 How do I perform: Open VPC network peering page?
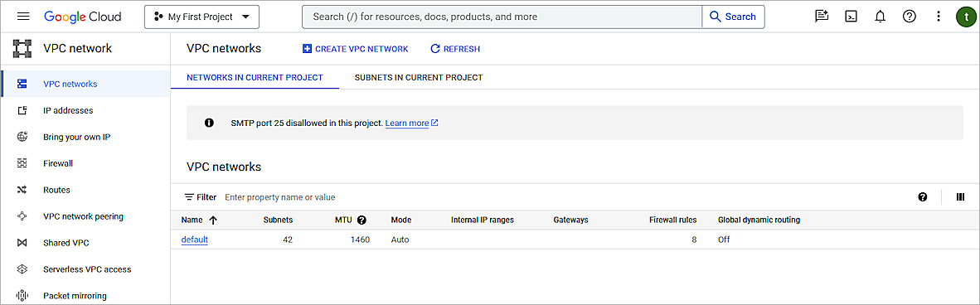[x=83, y=216]
